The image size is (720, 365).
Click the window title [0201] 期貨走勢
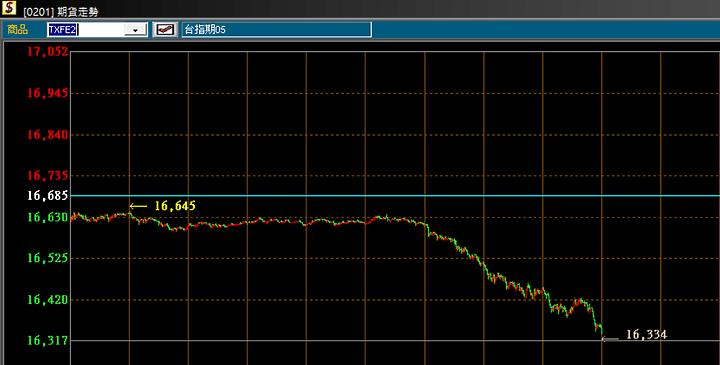click(x=60, y=12)
